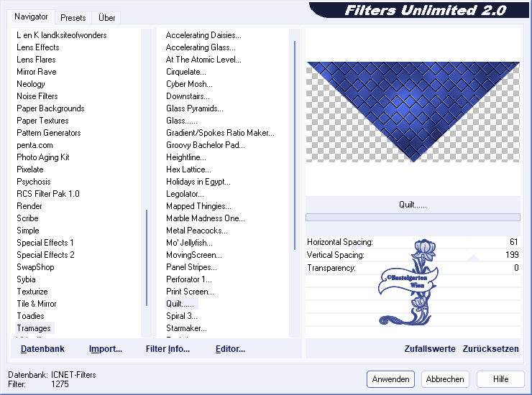Select Marble Madness One... filter
The image size is (532, 395).
point(206,218)
